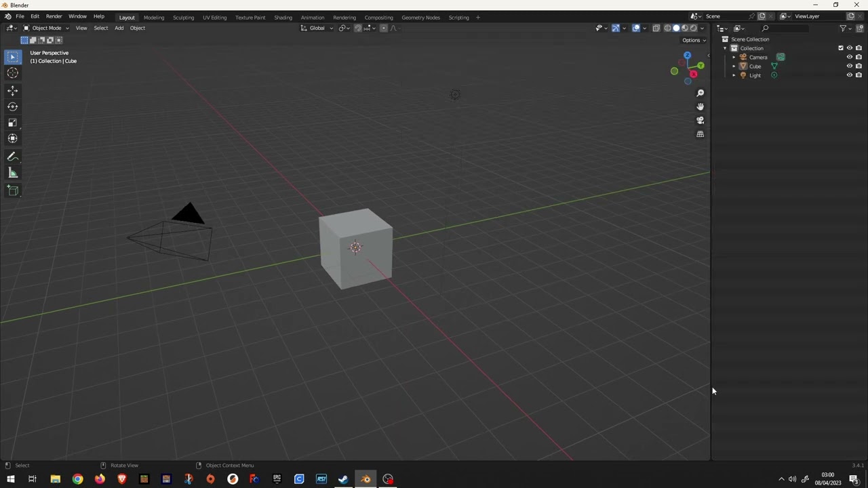Switch to rendered viewport shading

click(693, 28)
